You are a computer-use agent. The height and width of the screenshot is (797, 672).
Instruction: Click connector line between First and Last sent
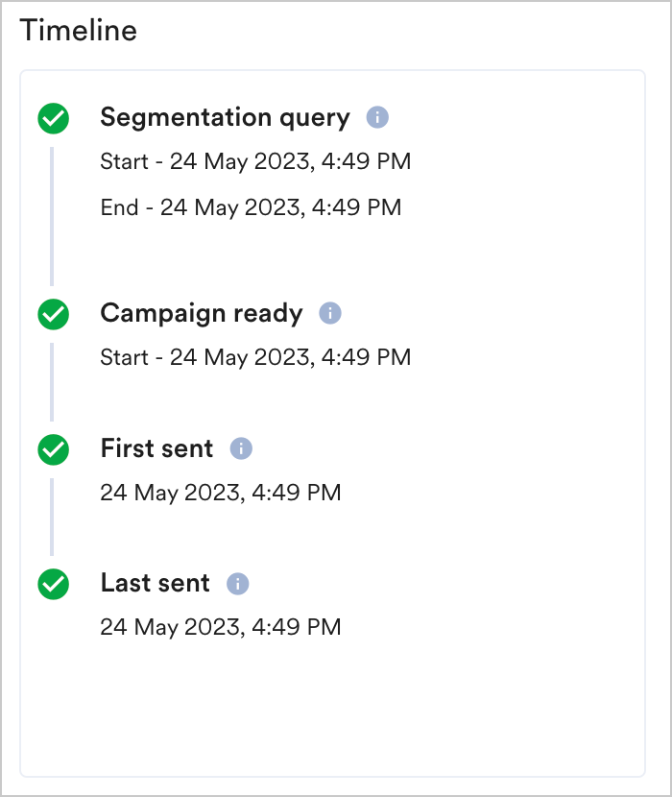click(x=52, y=517)
